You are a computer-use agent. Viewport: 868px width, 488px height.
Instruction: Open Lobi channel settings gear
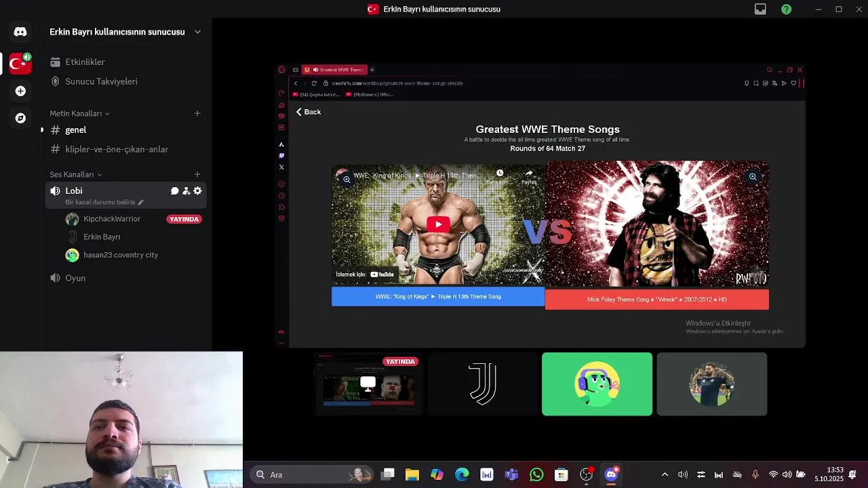point(197,191)
